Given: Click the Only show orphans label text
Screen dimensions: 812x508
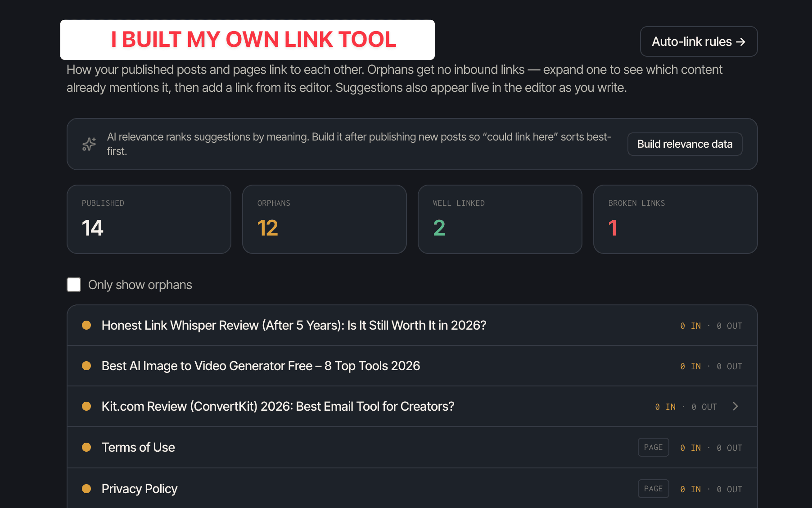Looking at the screenshot, I should click(x=140, y=285).
